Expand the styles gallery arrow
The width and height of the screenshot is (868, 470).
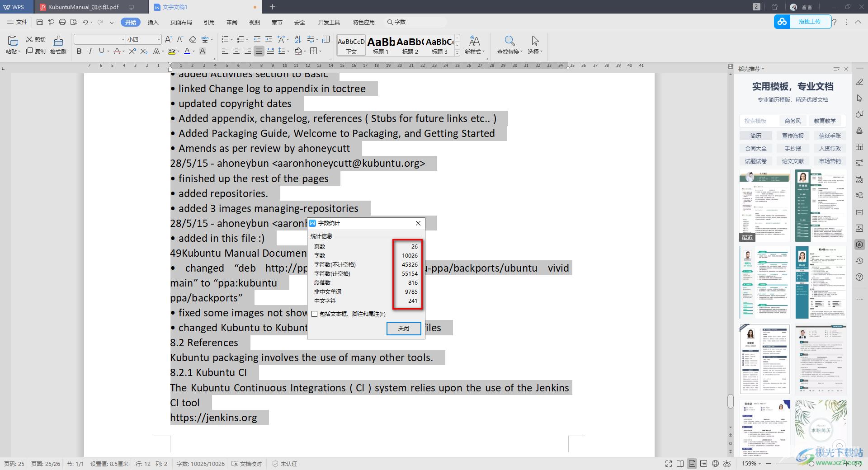[x=457, y=53]
